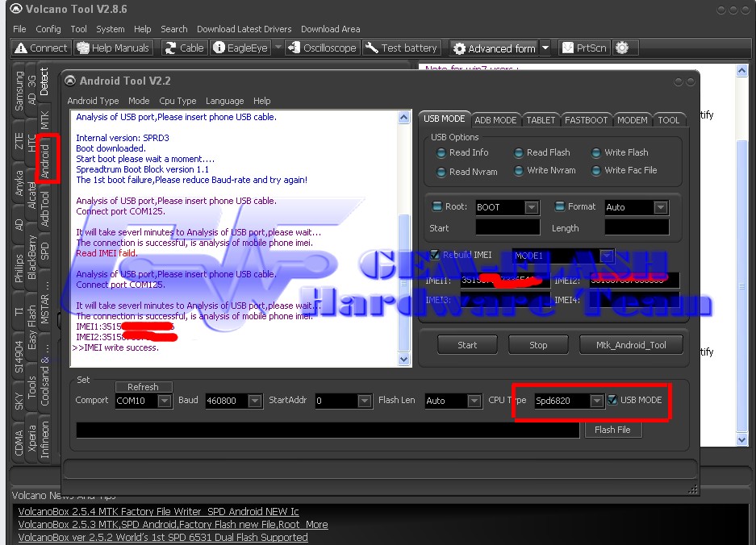Open the Comport COM10 dropdown

165,401
